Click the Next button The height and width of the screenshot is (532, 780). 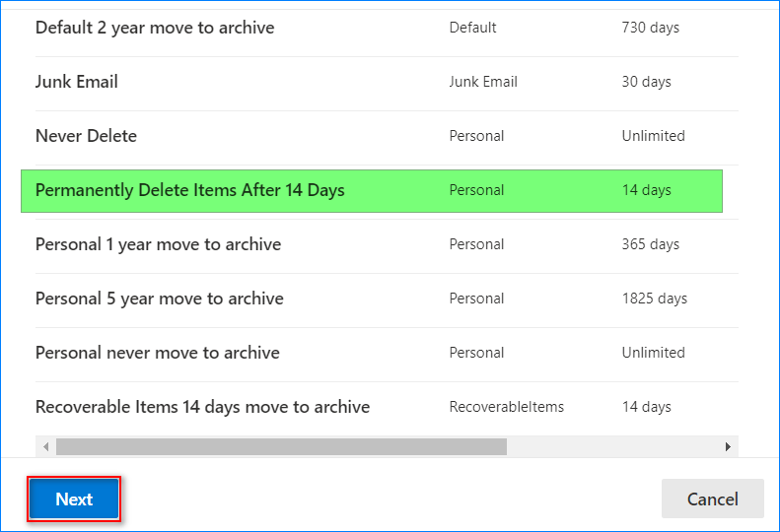(x=74, y=499)
